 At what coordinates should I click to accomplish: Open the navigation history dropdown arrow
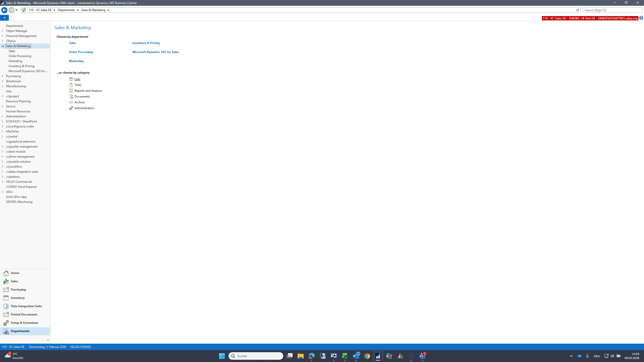click(x=16, y=10)
